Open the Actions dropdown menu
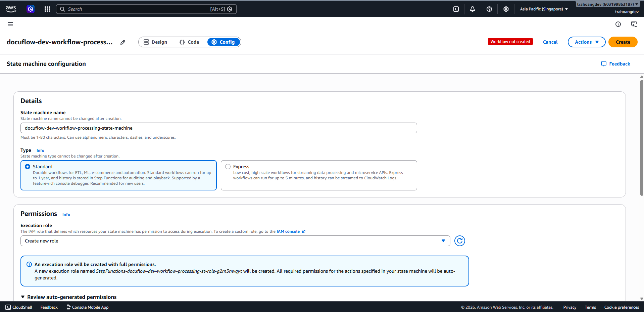 587,42
